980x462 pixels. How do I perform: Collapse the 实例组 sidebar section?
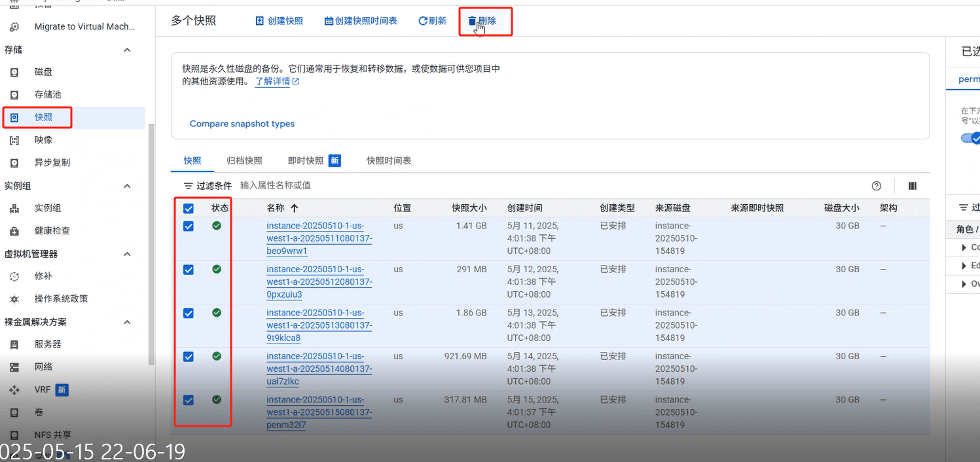pos(127,186)
